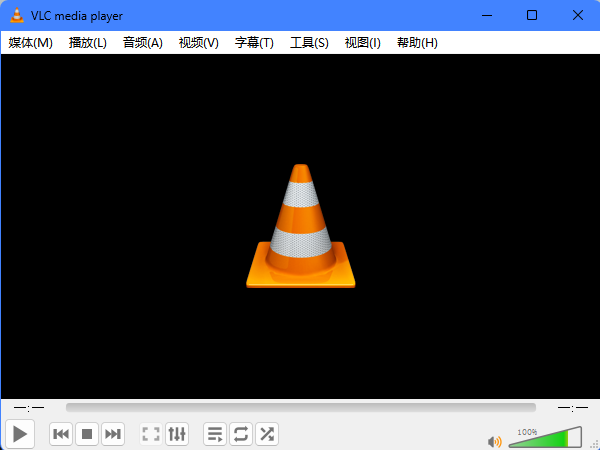Close the VLC media player window
Image resolution: width=600 pixels, height=450 pixels.
[x=577, y=15]
